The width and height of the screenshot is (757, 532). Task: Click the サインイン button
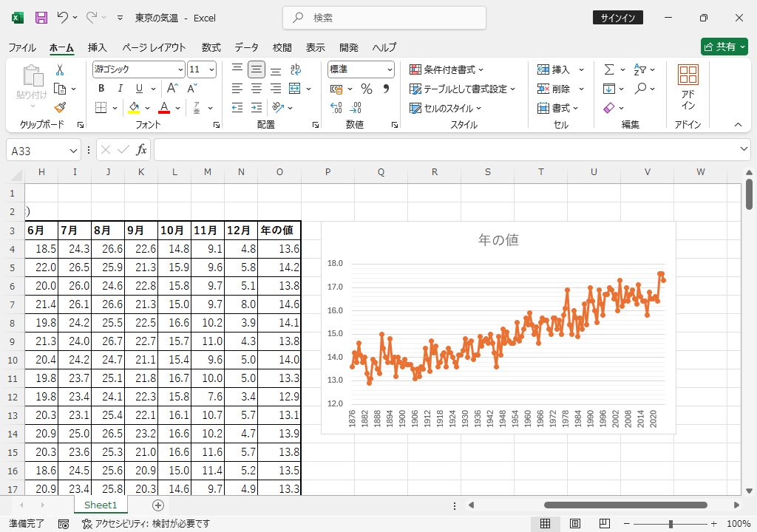coord(618,18)
